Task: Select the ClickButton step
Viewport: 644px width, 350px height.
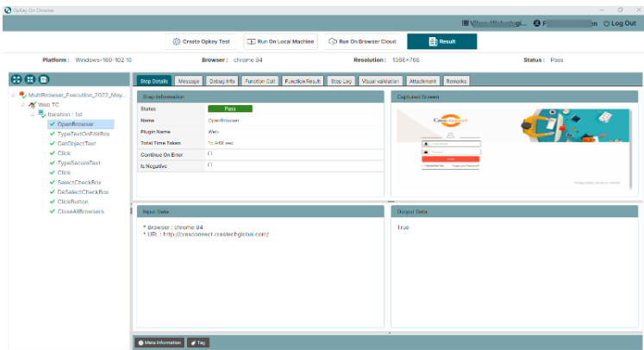Action: coord(72,202)
